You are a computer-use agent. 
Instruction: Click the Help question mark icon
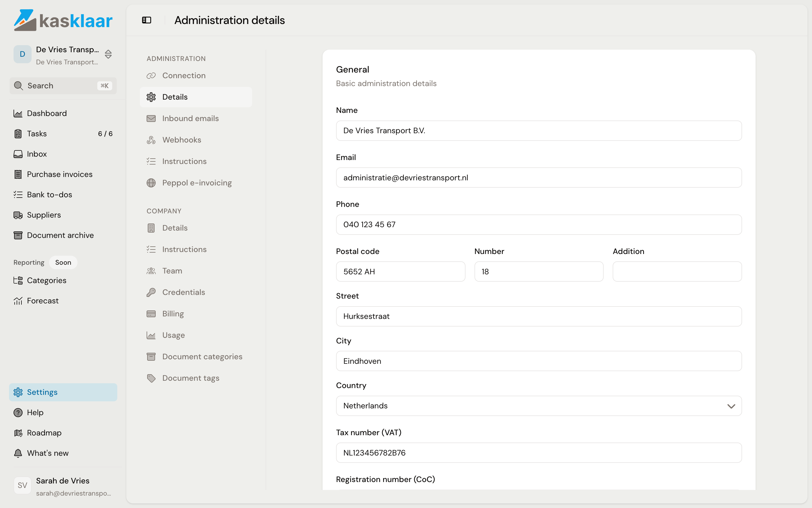pyautogui.click(x=18, y=413)
